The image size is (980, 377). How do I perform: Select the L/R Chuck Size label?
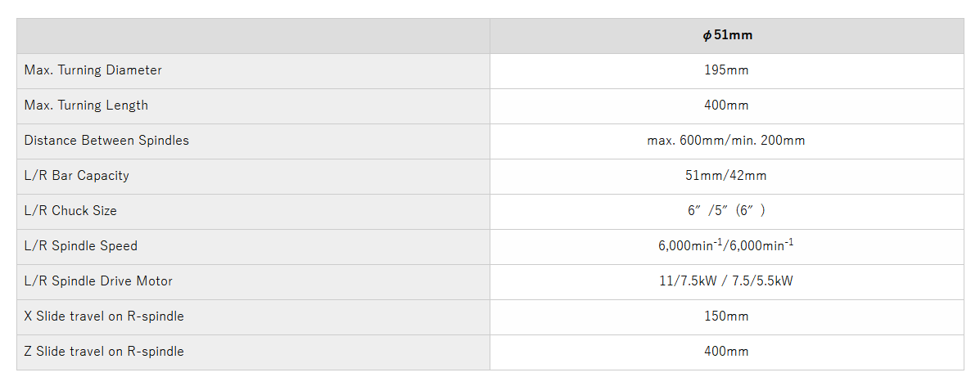(x=70, y=211)
